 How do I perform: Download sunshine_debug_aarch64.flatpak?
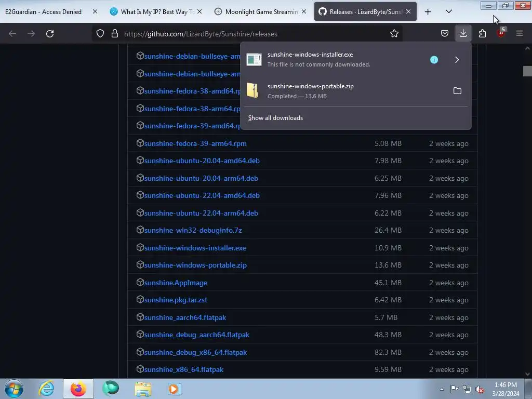[196, 335]
